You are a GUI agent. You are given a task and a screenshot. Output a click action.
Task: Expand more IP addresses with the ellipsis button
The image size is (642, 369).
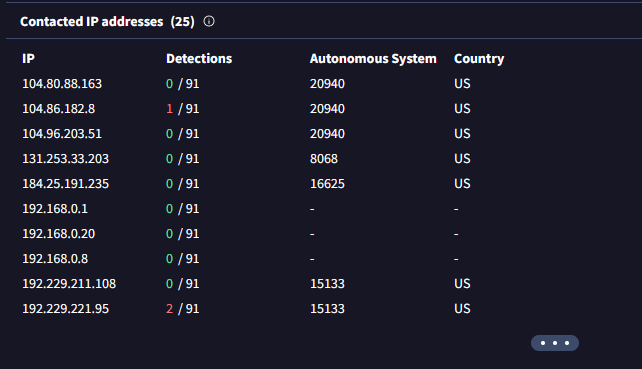coord(555,343)
